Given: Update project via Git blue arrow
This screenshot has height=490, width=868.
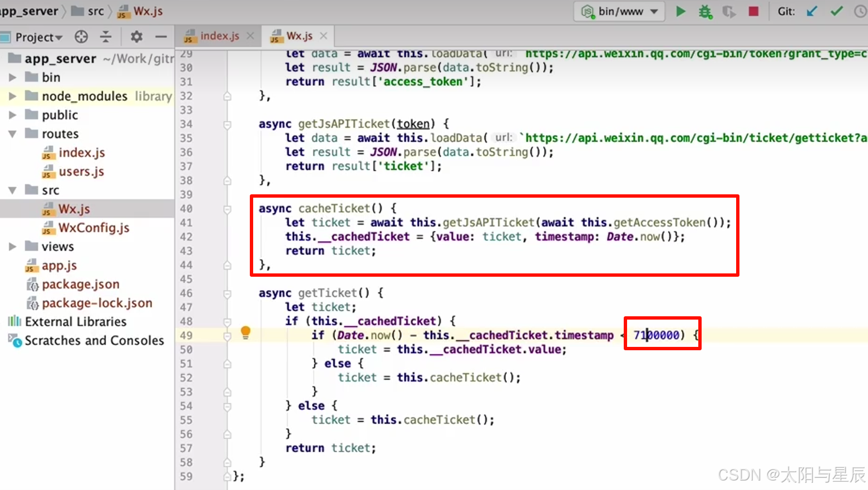Looking at the screenshot, I should (x=812, y=11).
